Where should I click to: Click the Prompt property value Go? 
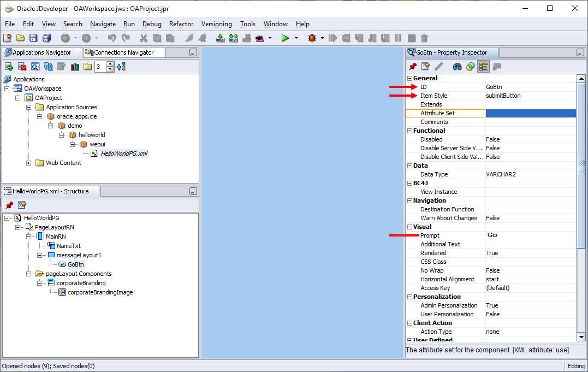tap(492, 235)
